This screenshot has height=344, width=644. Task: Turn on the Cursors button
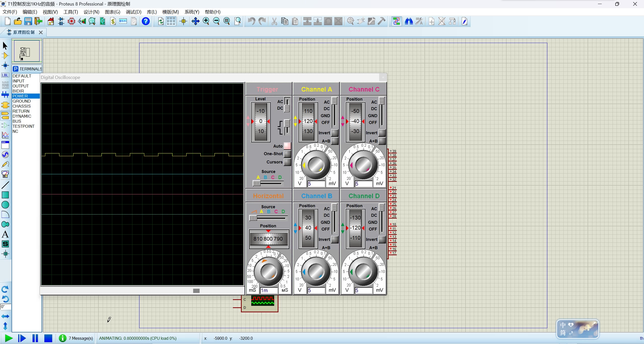pyautogui.click(x=287, y=162)
